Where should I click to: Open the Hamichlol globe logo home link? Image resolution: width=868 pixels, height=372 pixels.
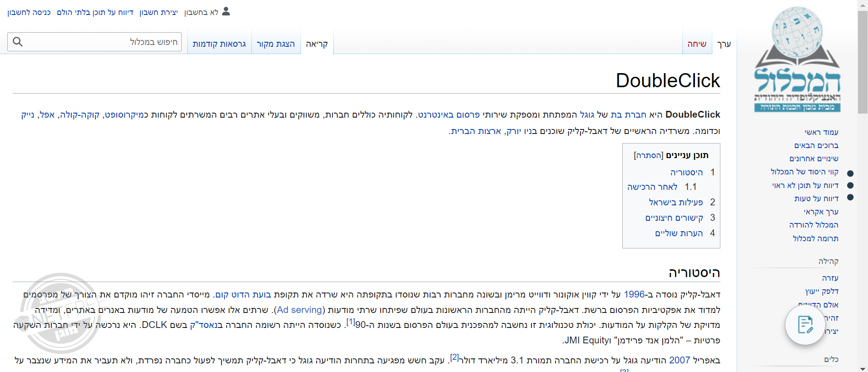pos(798,60)
